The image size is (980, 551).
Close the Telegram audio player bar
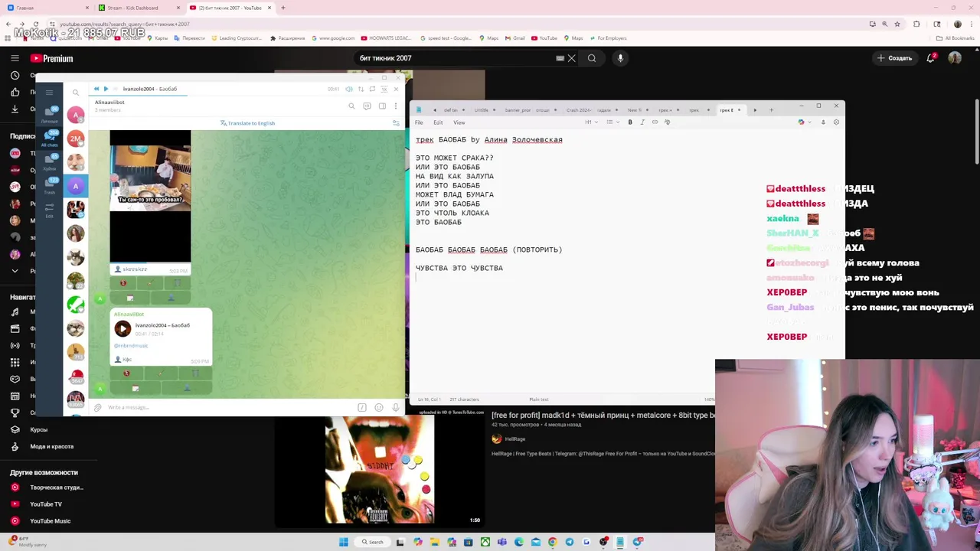coord(396,90)
